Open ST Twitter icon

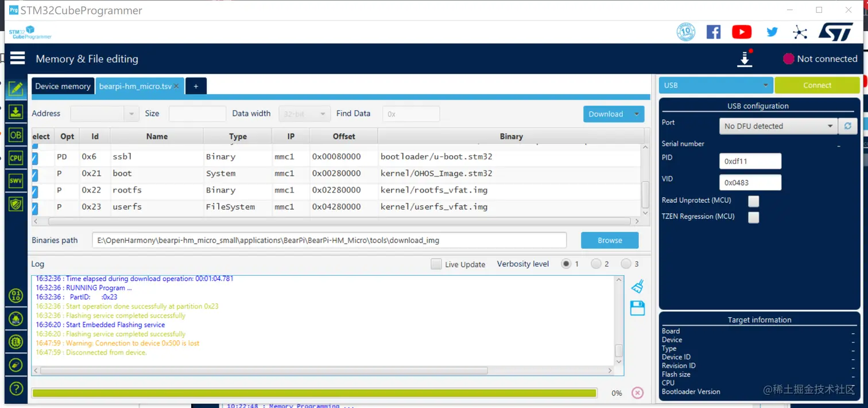(772, 32)
